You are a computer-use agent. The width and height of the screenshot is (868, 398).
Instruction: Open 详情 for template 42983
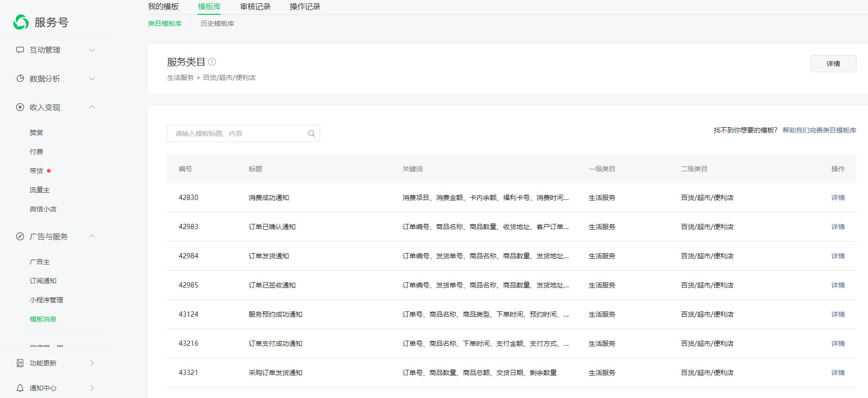tap(838, 227)
